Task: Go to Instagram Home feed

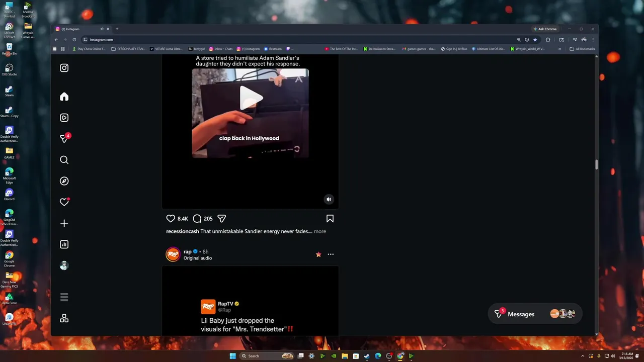Action: pyautogui.click(x=64, y=97)
